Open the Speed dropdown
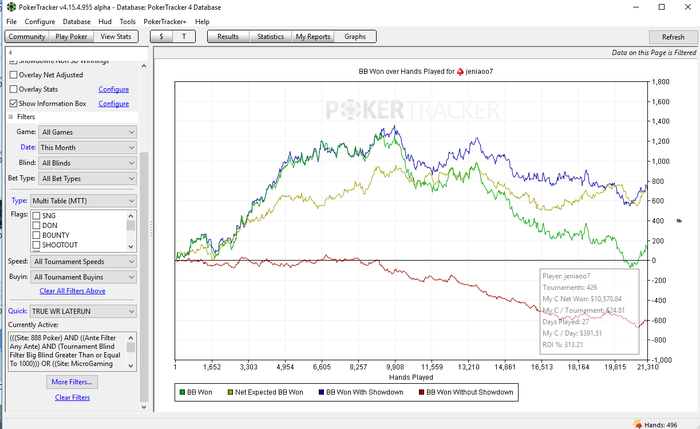700x429 pixels. 83,262
